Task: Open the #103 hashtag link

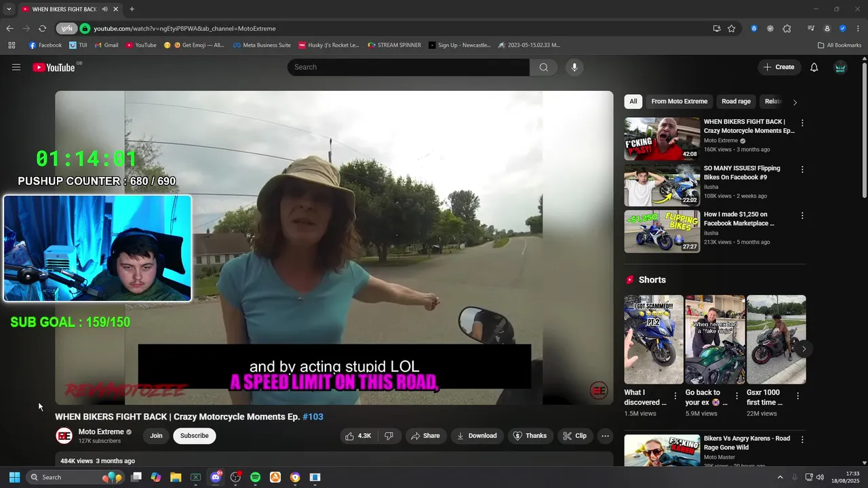Action: 313,417
